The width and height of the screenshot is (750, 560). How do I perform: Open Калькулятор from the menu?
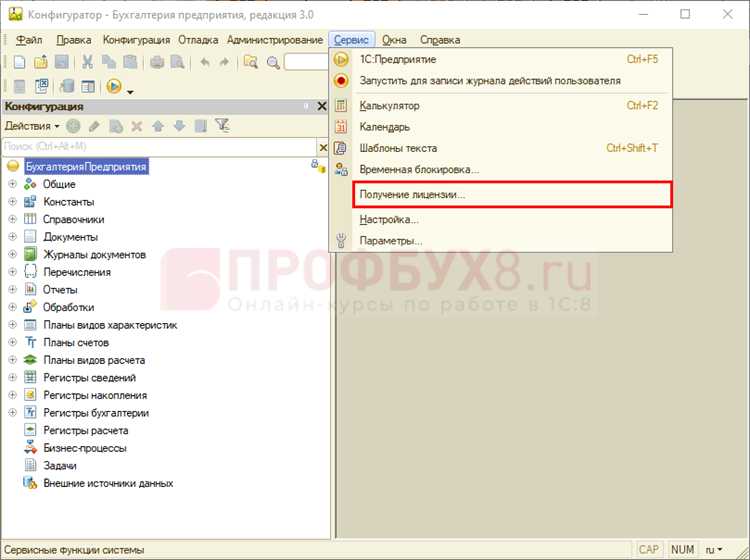tap(501, 106)
